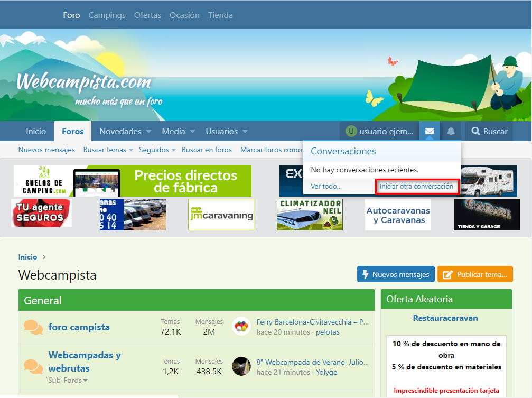
Task: Click the Climatizador Neil banner
Action: pyautogui.click(x=310, y=214)
